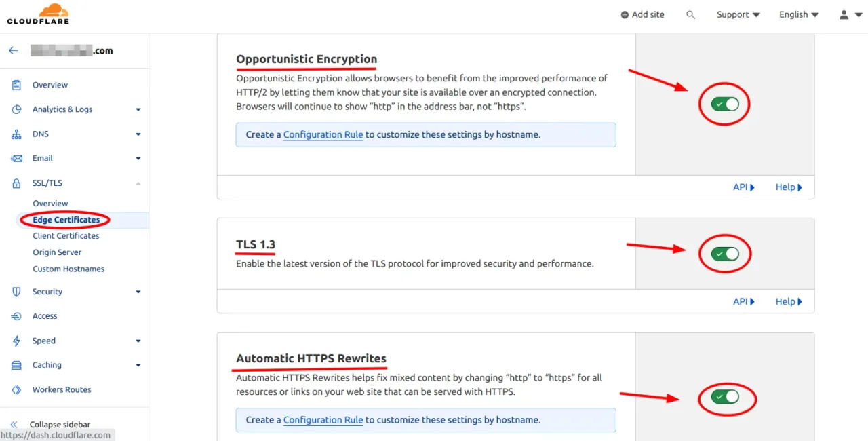Click API link in Opportunistic Encryption card

[x=744, y=187]
